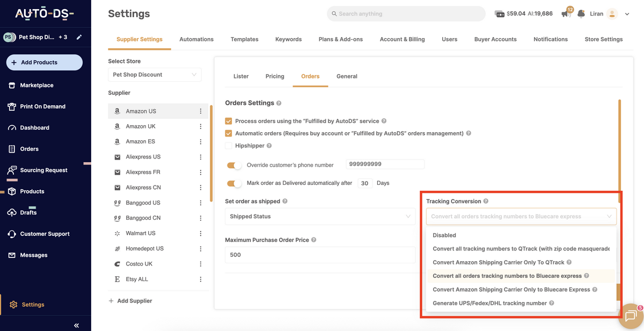Open the Select Store dropdown
The height and width of the screenshot is (331, 644).
click(155, 74)
